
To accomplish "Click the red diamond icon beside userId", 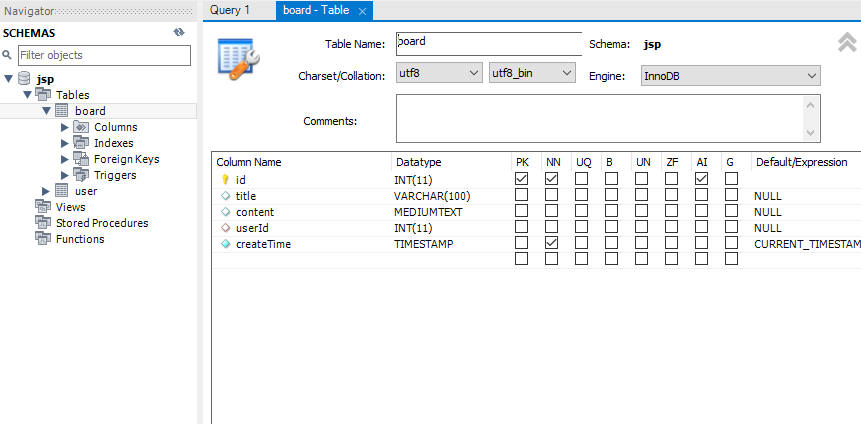I will [x=225, y=227].
